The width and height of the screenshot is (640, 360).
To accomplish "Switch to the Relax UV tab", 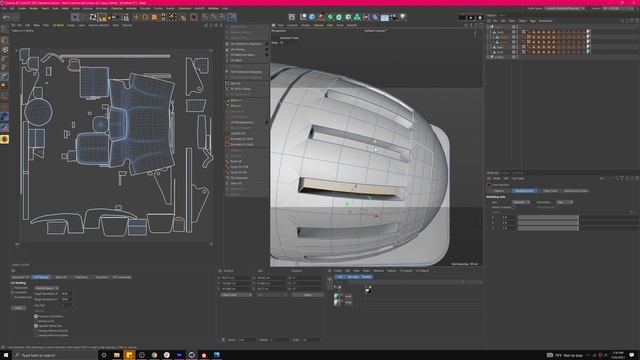I will 61,277.
